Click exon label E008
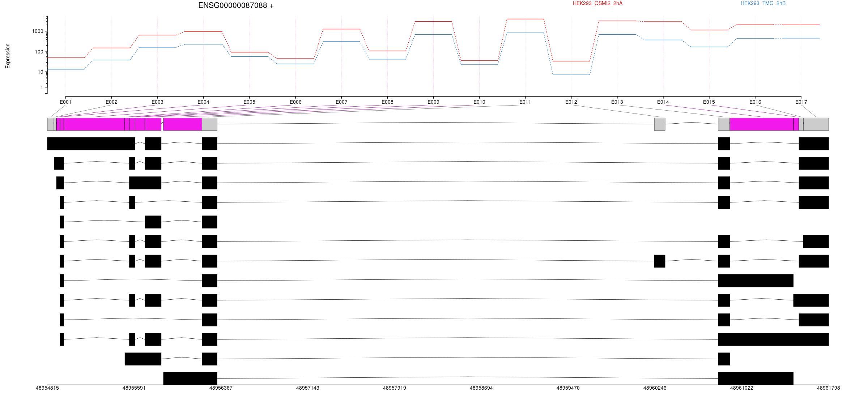The height and width of the screenshot is (394, 868). coord(387,102)
